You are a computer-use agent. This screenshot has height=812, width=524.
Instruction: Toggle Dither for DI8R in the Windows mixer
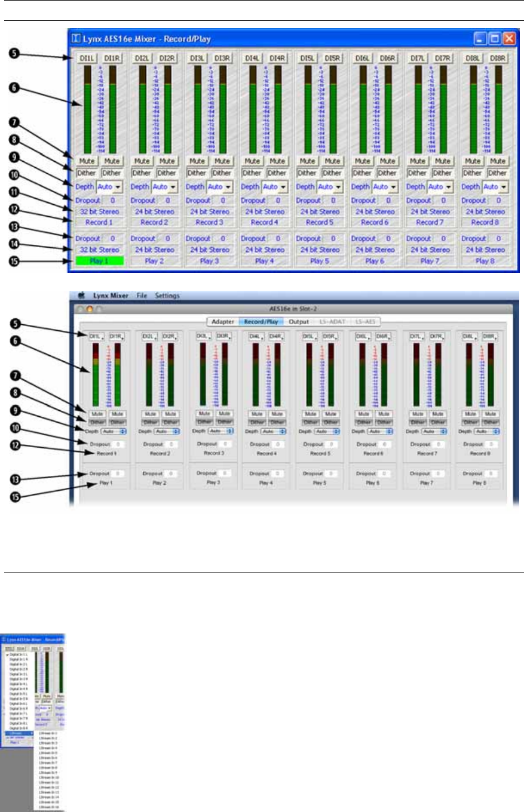[x=497, y=173]
